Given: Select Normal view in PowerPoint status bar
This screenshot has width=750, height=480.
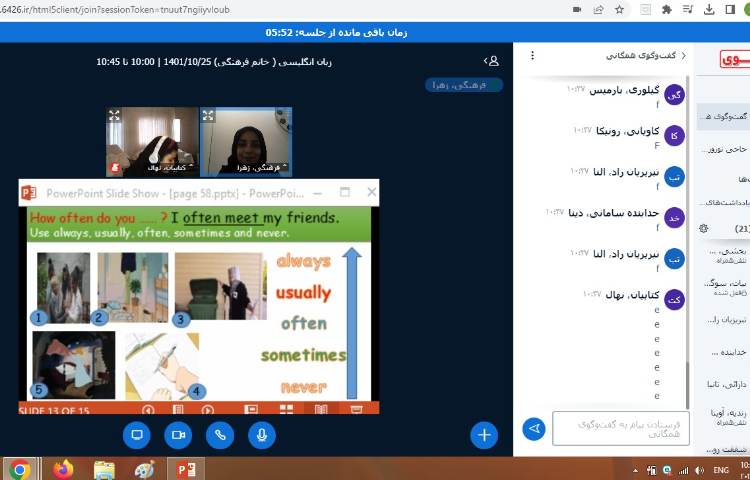Looking at the screenshot, I should coord(251,409).
